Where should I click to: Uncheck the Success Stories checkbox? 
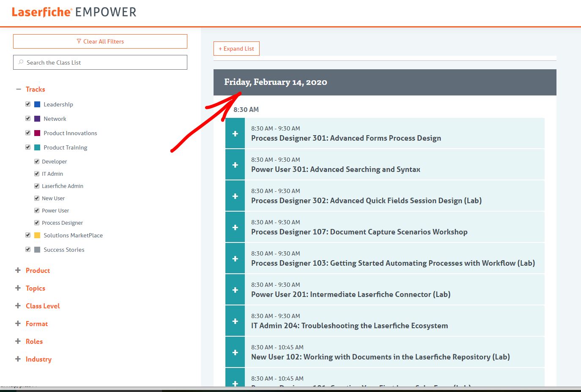(28, 249)
